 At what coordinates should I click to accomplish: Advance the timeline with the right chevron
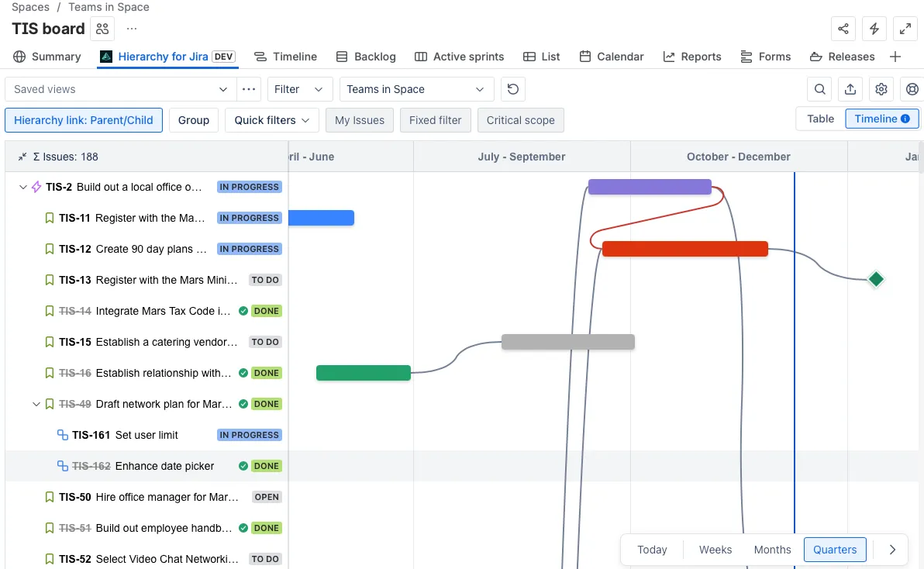point(892,550)
